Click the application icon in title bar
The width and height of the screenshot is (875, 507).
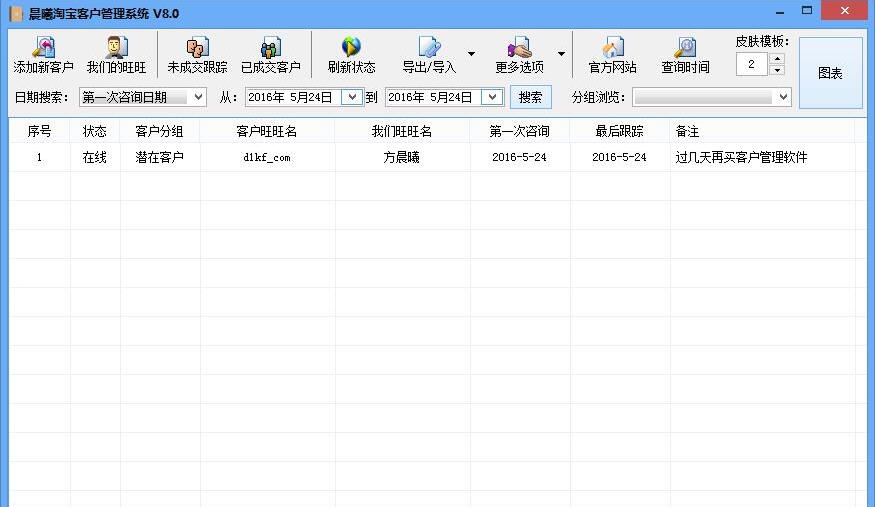[16, 13]
